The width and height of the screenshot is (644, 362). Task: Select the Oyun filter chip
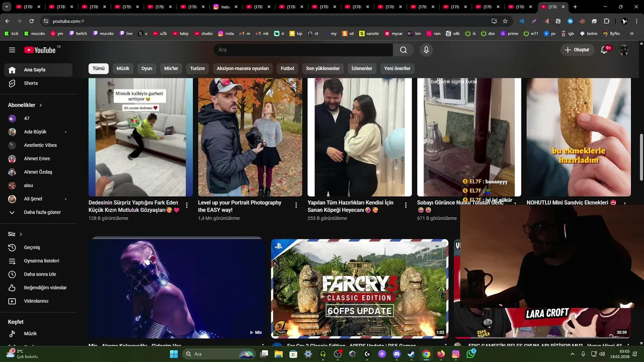[x=146, y=68]
